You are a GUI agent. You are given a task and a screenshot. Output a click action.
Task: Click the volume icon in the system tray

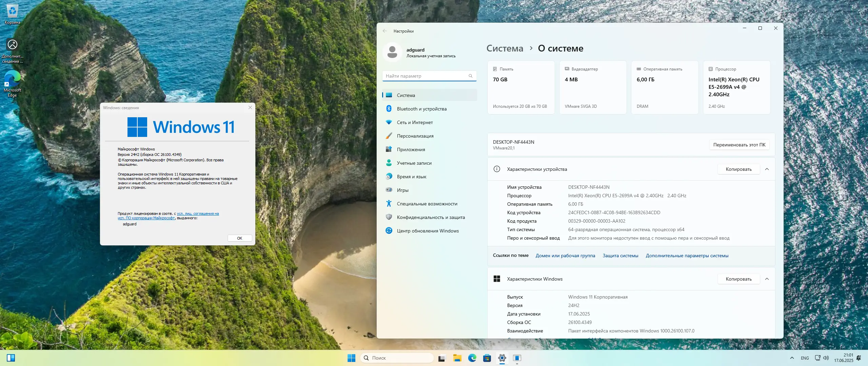825,358
